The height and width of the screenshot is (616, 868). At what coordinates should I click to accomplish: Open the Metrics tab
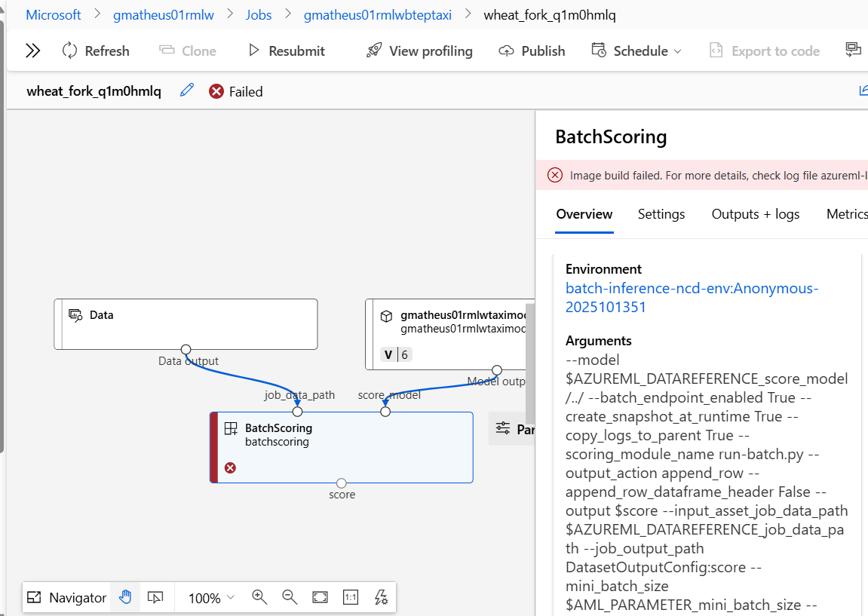[846, 214]
